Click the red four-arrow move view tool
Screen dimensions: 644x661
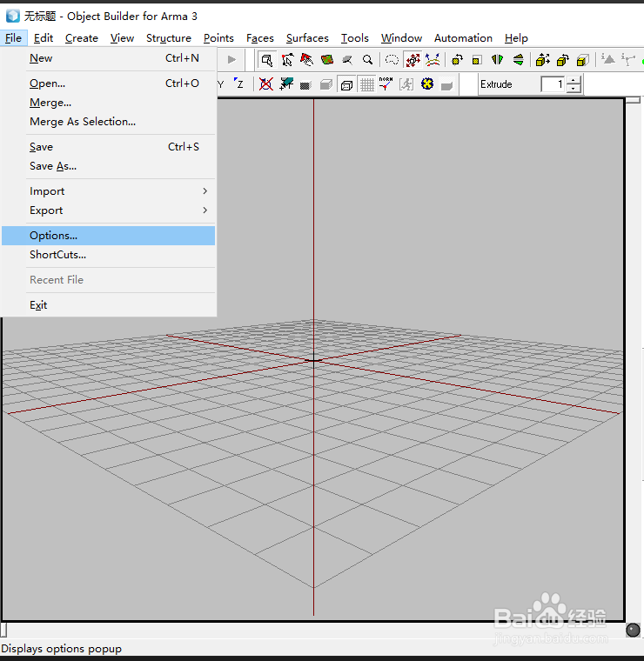pyautogui.click(x=413, y=60)
